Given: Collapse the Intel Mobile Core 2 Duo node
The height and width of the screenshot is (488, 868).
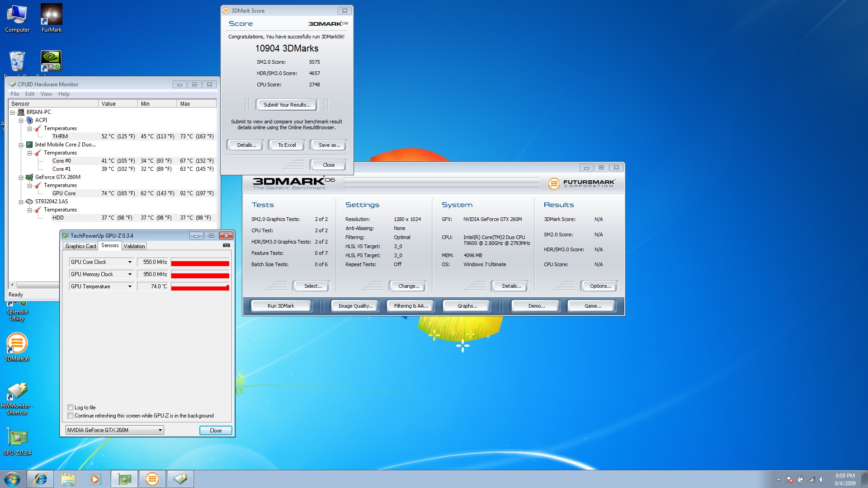Looking at the screenshot, I should 21,145.
